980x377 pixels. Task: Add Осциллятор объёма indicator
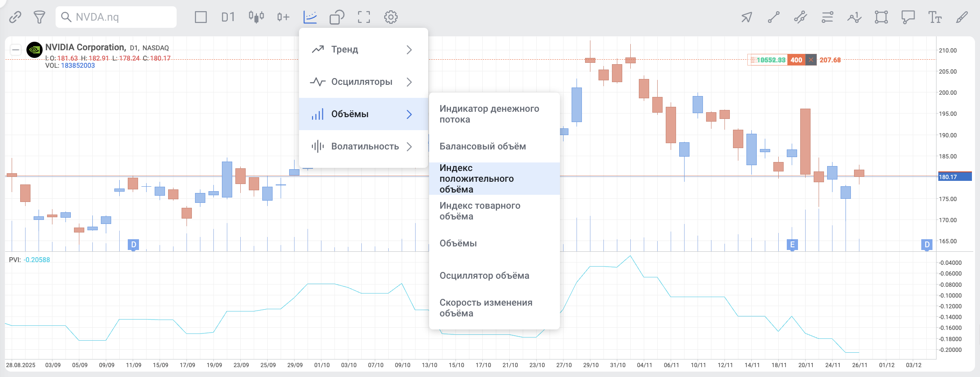click(x=494, y=276)
